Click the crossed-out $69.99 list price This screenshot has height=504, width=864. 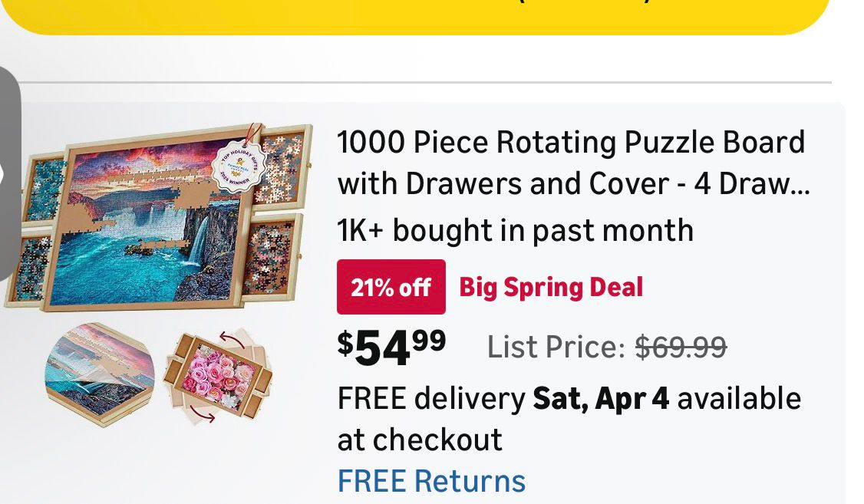click(x=681, y=348)
